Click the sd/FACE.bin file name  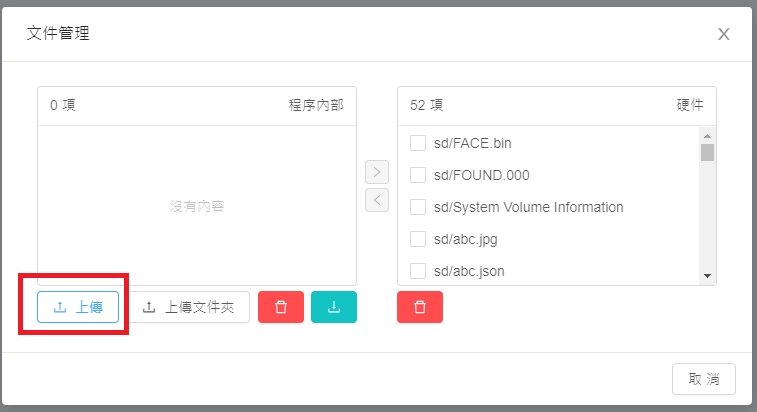[473, 143]
